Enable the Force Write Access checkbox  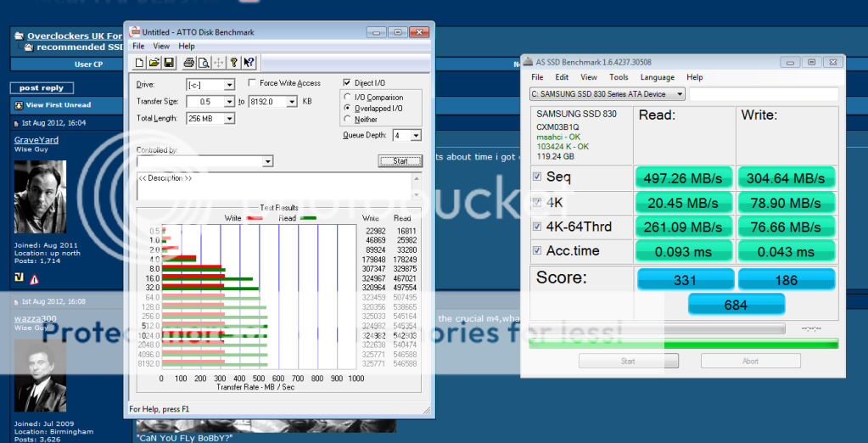(x=252, y=83)
